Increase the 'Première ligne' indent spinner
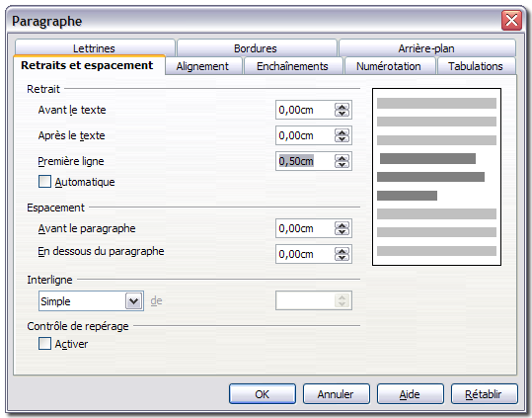Screen dimensions: 532x418 [x=342, y=158]
